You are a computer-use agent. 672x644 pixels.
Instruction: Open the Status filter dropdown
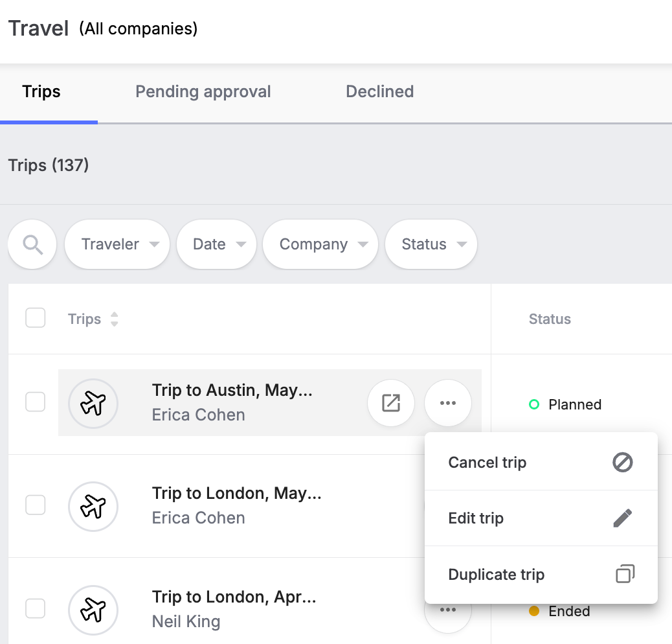click(x=431, y=244)
